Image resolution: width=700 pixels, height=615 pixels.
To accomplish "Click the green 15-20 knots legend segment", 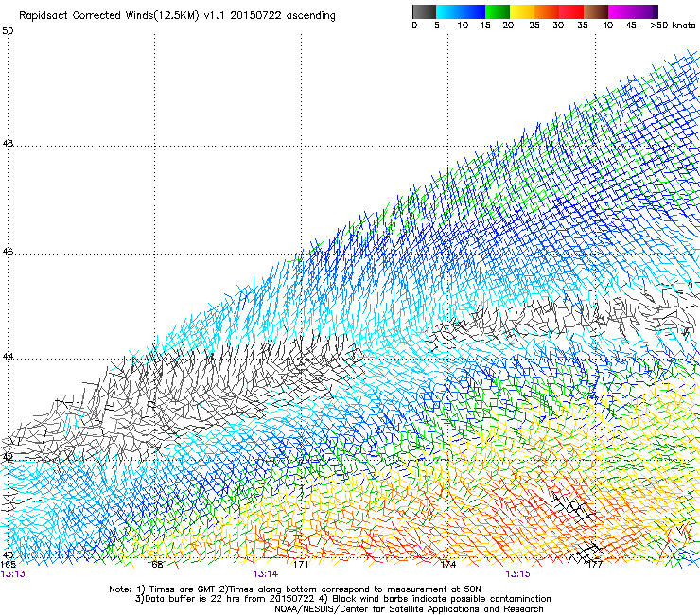I will 498,11.
